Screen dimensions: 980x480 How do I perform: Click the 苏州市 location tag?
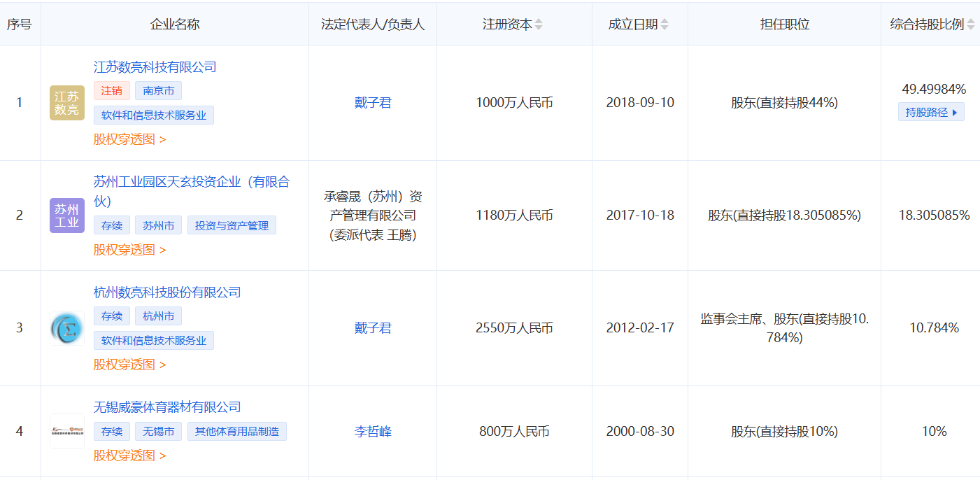coord(158,225)
